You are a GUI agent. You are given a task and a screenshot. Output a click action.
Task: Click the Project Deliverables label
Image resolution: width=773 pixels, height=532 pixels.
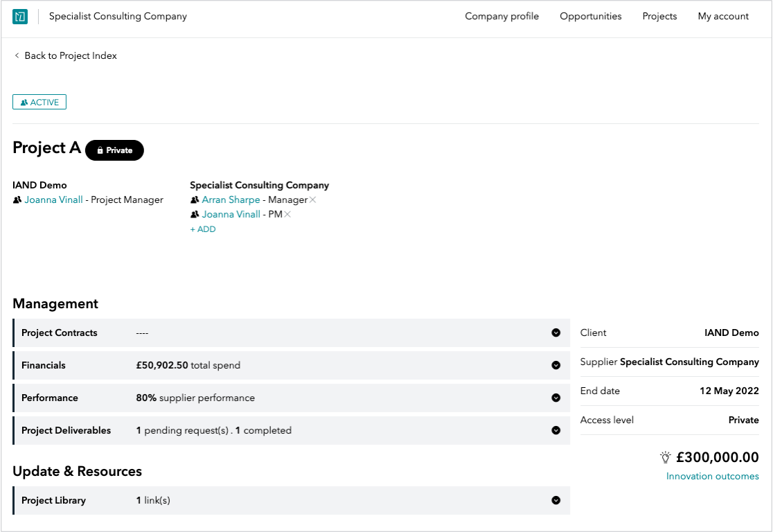(66, 430)
